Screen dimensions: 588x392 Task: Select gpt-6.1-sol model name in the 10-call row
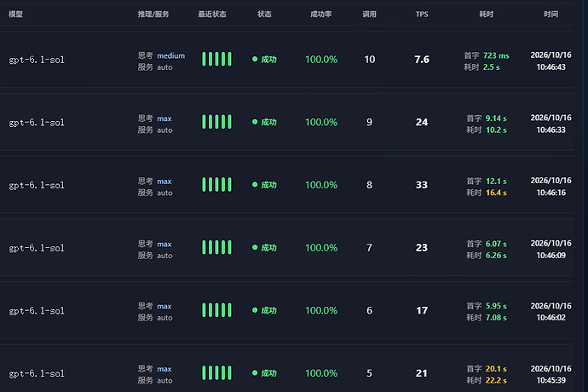point(37,60)
